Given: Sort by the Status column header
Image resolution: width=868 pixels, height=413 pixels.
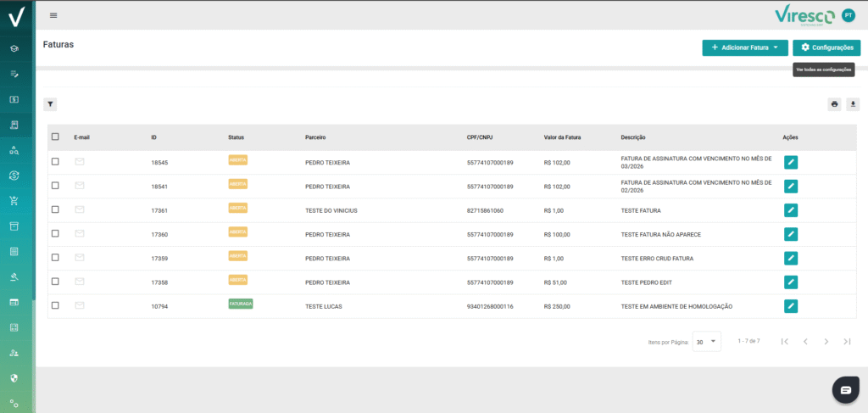Looking at the screenshot, I should pyautogui.click(x=236, y=137).
